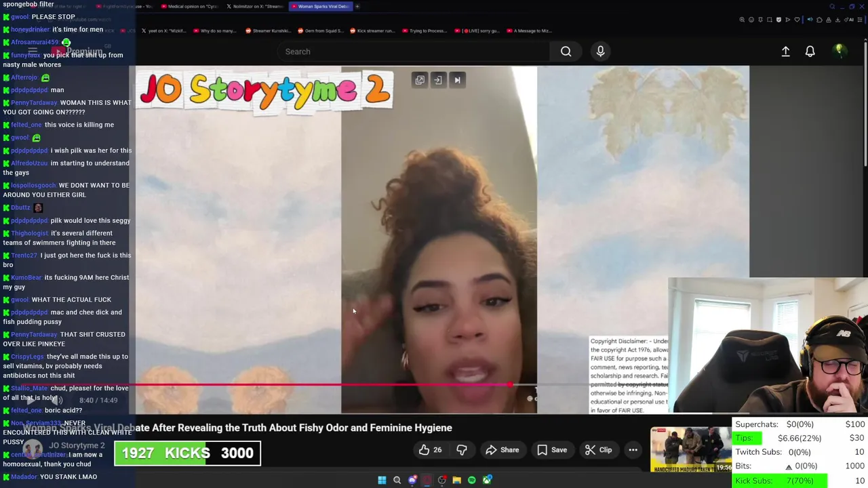
Task: Open Xbox app from taskbar
Action: pyautogui.click(x=486, y=480)
